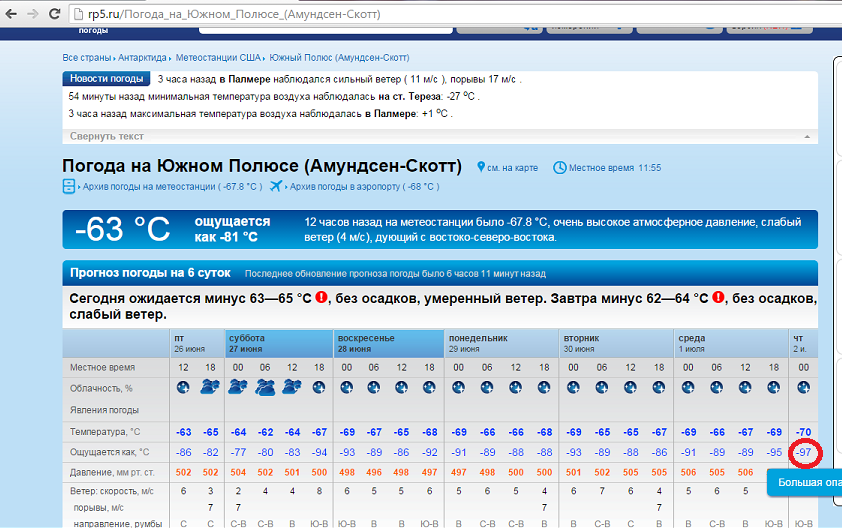Viewport: 842px width, 528px height.
Task: Click the map pin icon
Action: click(x=481, y=167)
